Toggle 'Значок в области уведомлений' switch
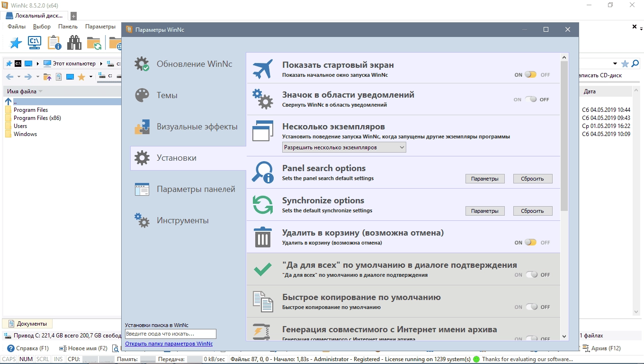Image resolution: width=644 pixels, height=364 pixels. [530, 100]
